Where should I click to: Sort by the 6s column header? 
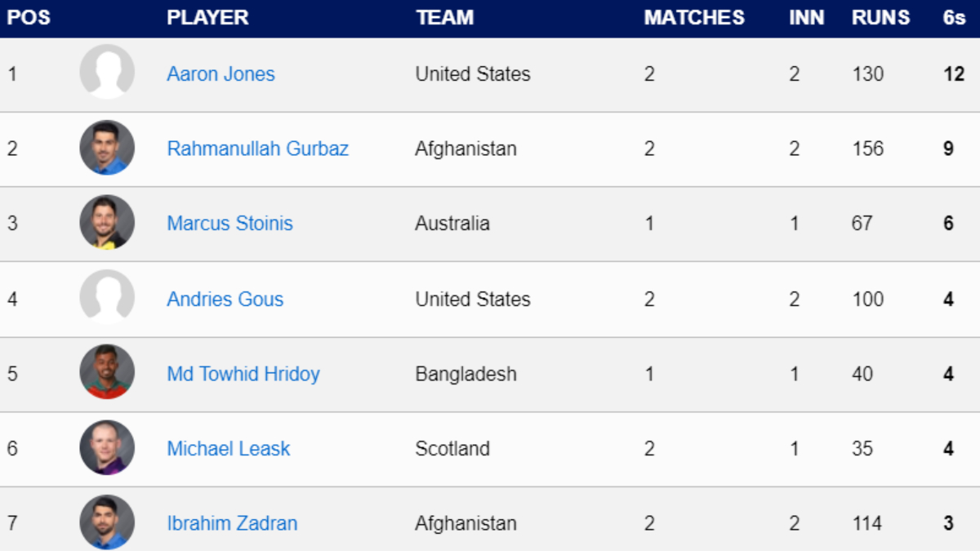954,18
